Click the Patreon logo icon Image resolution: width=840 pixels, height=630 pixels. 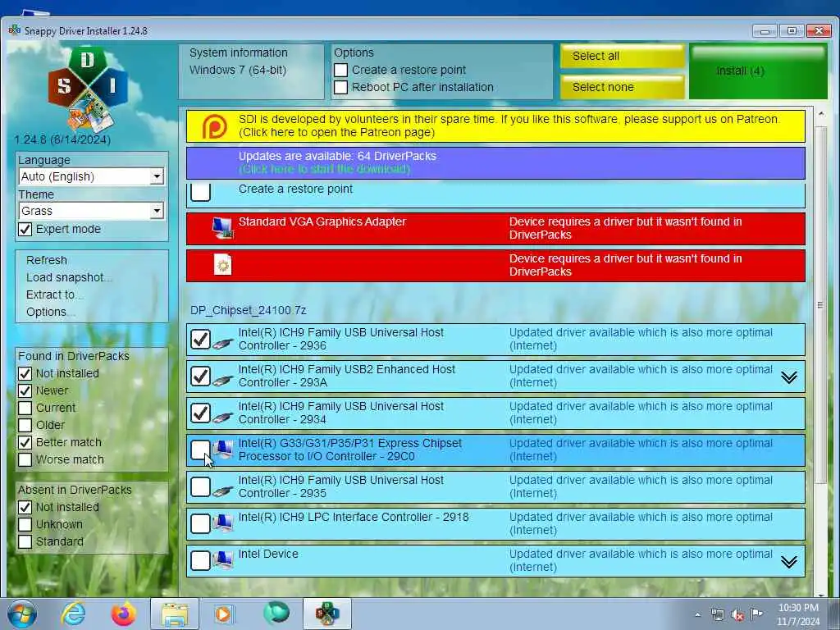[x=214, y=126]
